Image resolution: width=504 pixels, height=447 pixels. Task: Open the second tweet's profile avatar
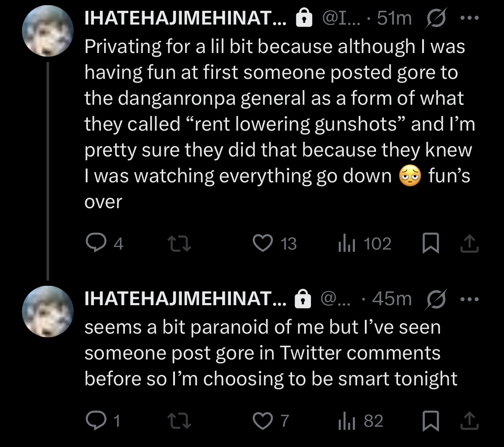48,312
